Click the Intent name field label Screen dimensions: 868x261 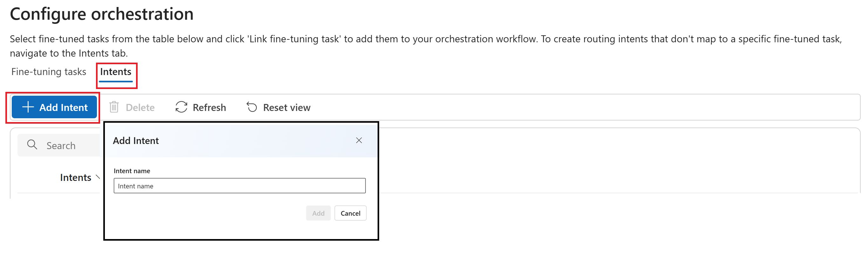(x=132, y=171)
